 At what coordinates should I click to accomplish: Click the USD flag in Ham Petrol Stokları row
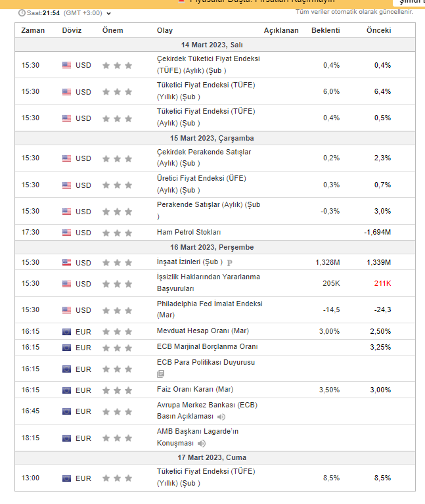[x=67, y=233]
